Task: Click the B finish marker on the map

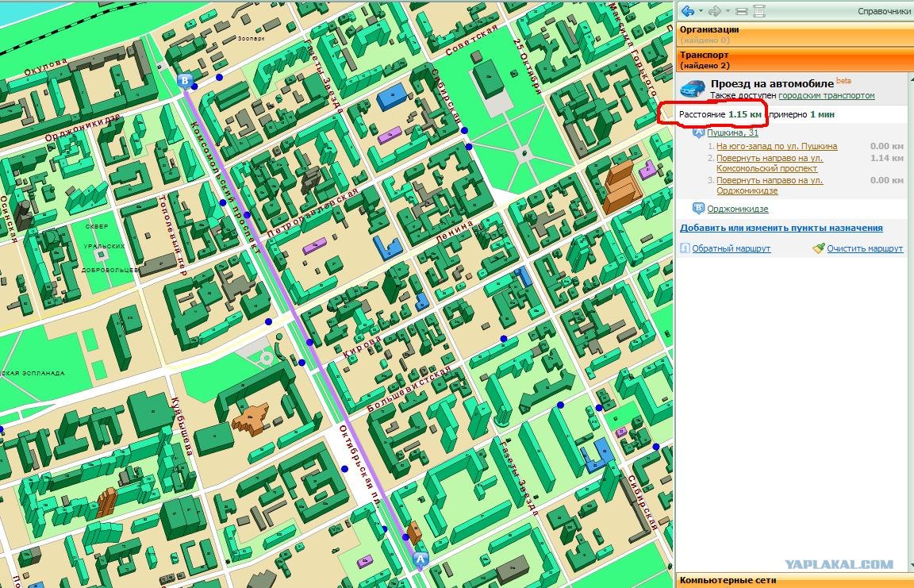Action: (x=185, y=81)
